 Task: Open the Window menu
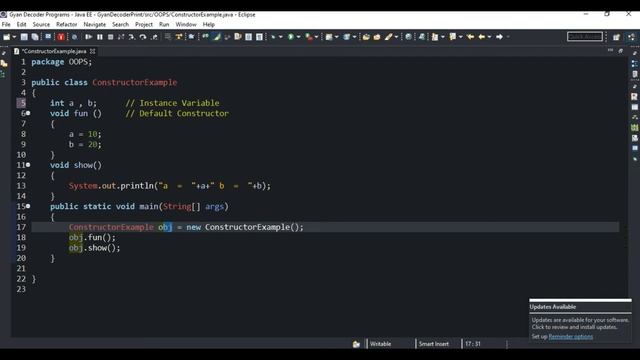coord(186,24)
